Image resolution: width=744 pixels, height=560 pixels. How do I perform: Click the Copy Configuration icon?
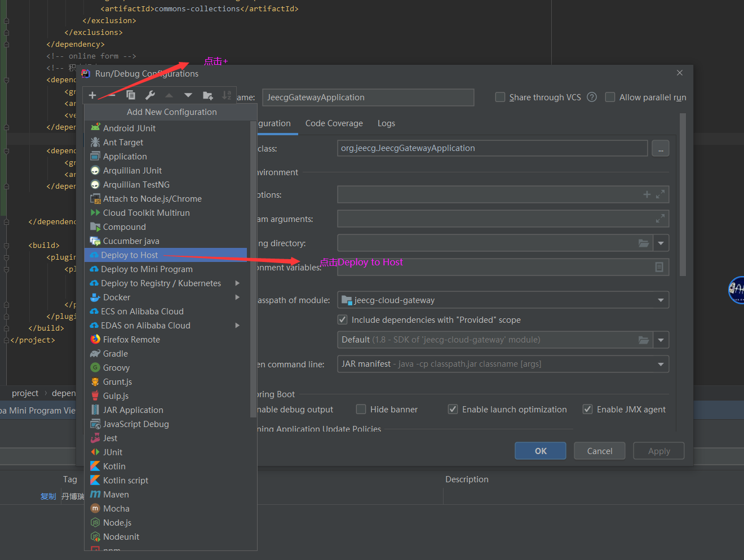[131, 95]
